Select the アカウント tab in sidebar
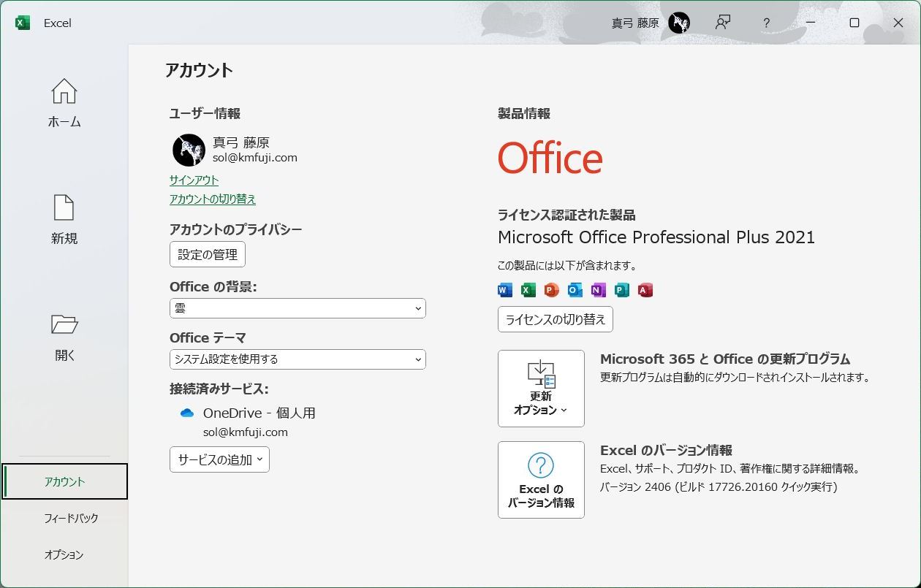Image resolution: width=921 pixels, height=588 pixels. point(64,481)
